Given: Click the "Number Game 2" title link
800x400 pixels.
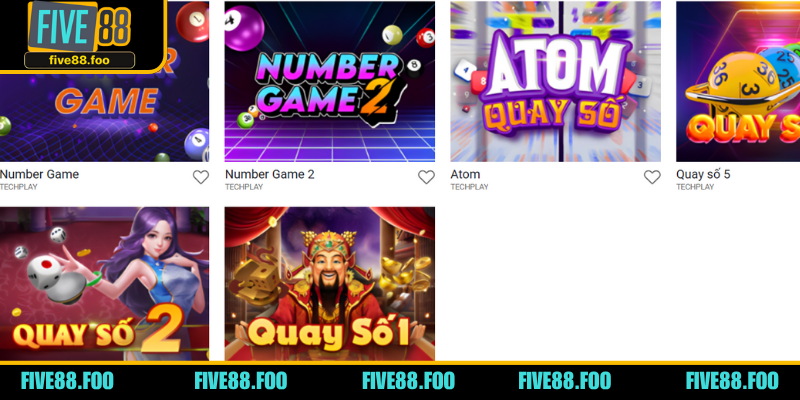Looking at the screenshot, I should (x=269, y=174).
